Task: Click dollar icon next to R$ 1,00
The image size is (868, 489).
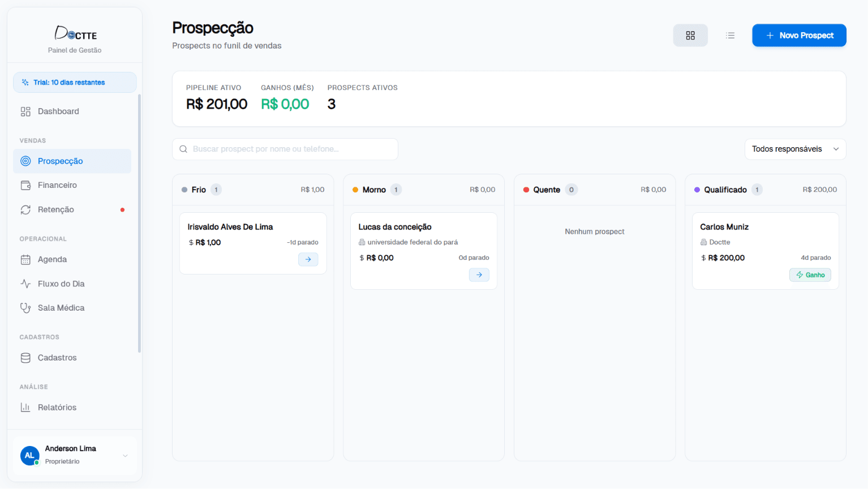Action: click(191, 243)
